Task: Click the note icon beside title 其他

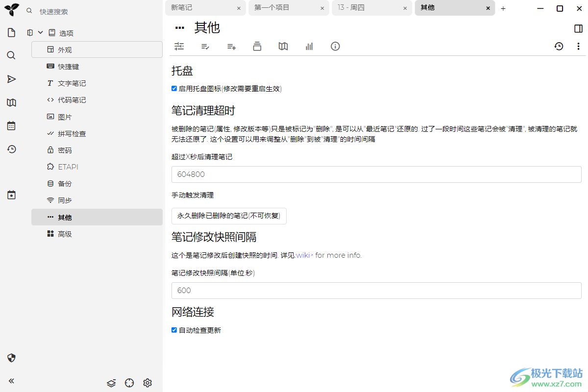Action: pos(179,28)
